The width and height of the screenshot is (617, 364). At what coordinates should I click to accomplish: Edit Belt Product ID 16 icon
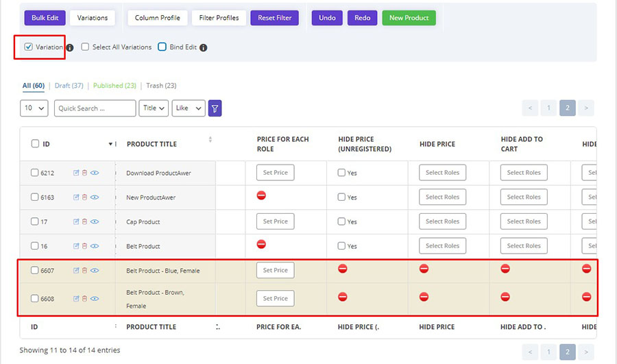(x=76, y=246)
